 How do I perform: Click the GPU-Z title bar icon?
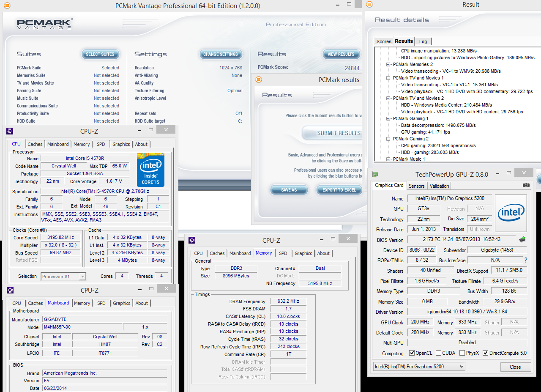click(x=375, y=174)
